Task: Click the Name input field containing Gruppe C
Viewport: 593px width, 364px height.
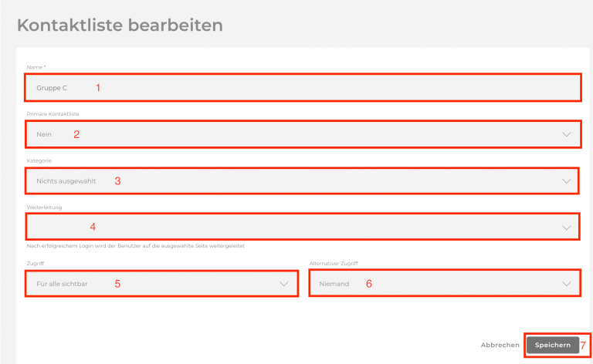Action: (301, 88)
